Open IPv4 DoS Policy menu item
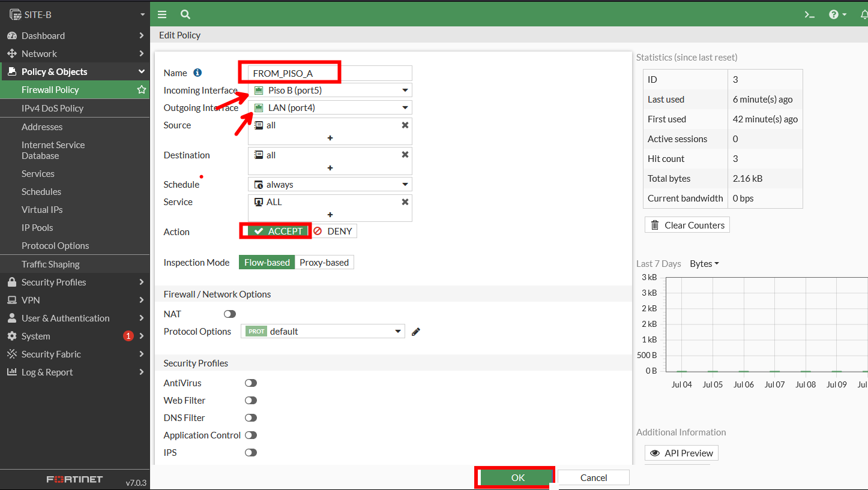Viewport: 868px width, 490px height. pyautogui.click(x=52, y=109)
